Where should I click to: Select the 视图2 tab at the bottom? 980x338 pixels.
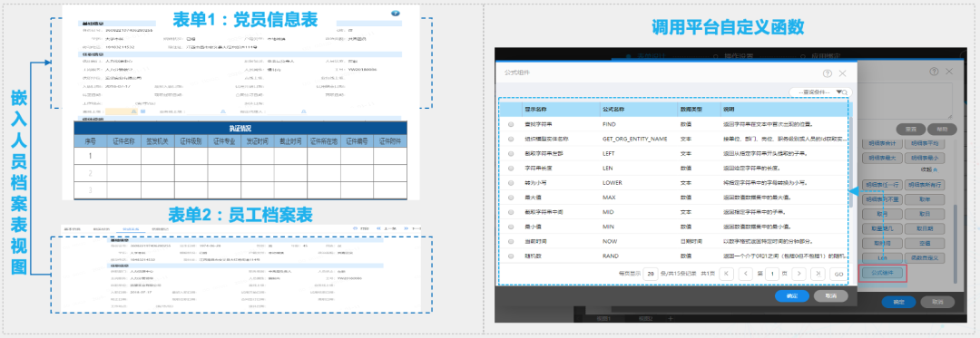pos(645,319)
